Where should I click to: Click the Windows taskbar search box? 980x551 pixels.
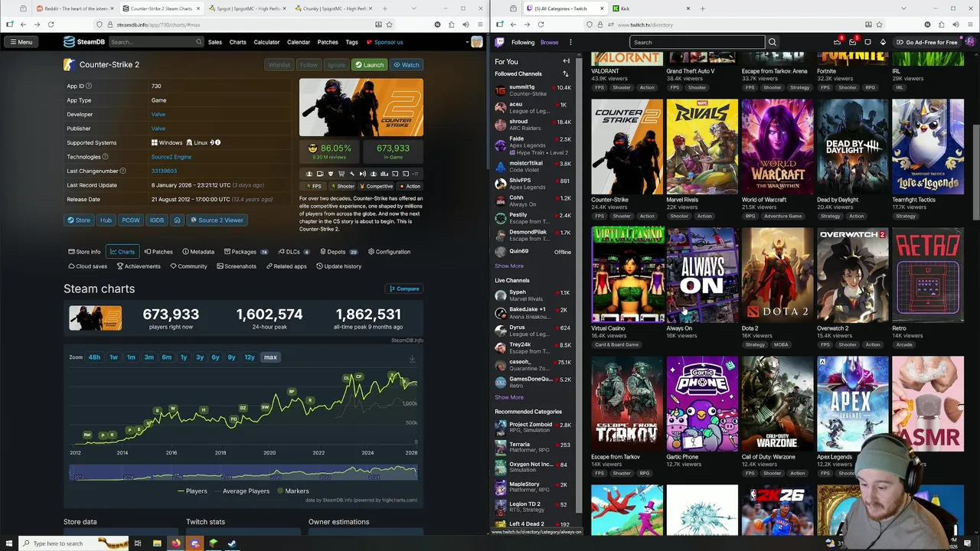[x=73, y=543]
